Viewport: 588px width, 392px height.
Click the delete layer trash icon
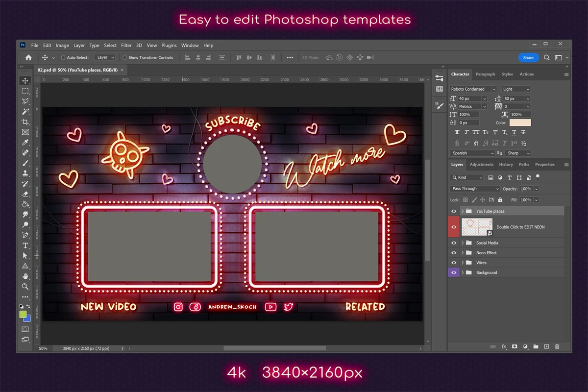557,346
